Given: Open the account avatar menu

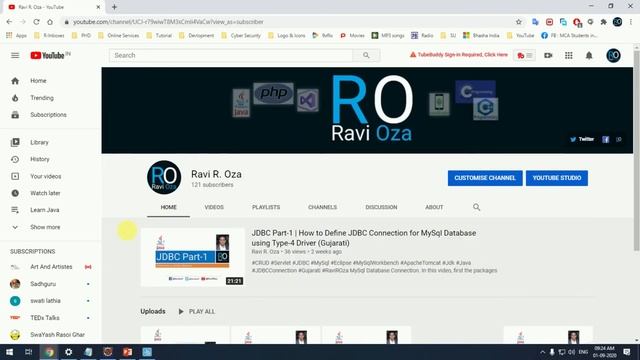Looking at the screenshot, I should tap(613, 55).
